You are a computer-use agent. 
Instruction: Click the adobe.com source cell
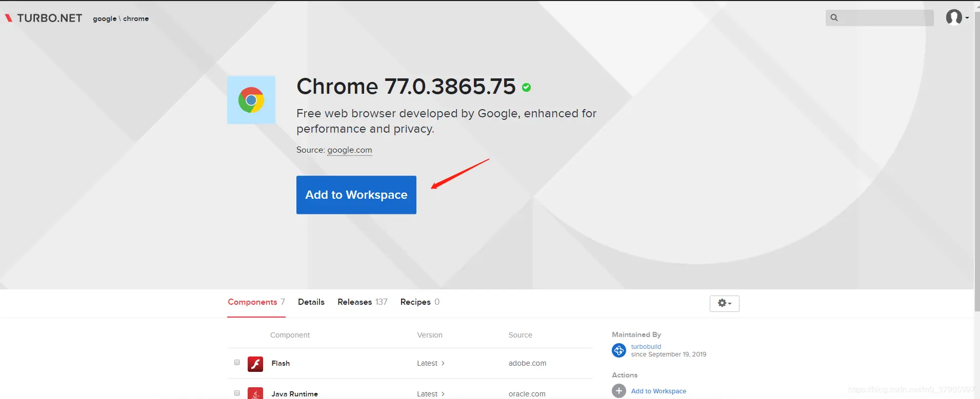coord(527,363)
